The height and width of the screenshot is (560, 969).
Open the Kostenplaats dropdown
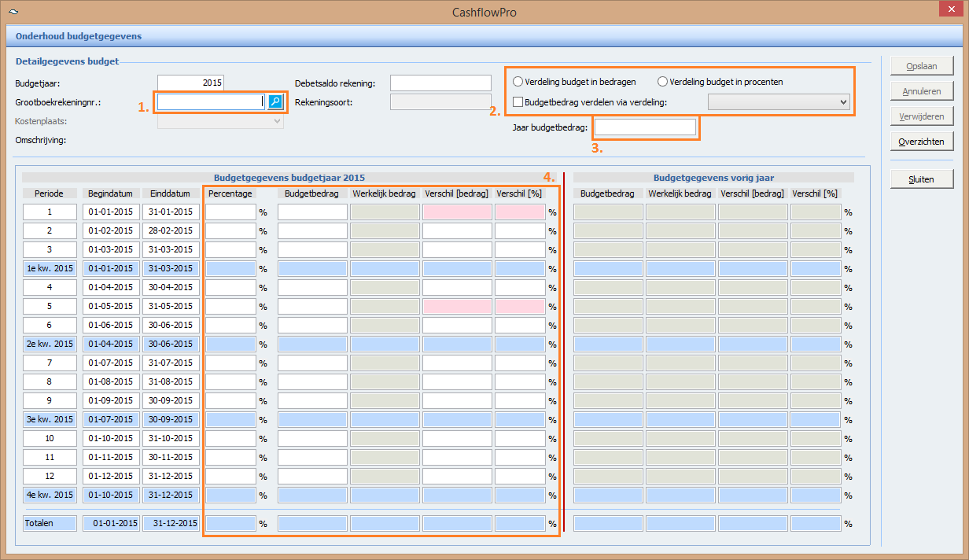(221, 121)
